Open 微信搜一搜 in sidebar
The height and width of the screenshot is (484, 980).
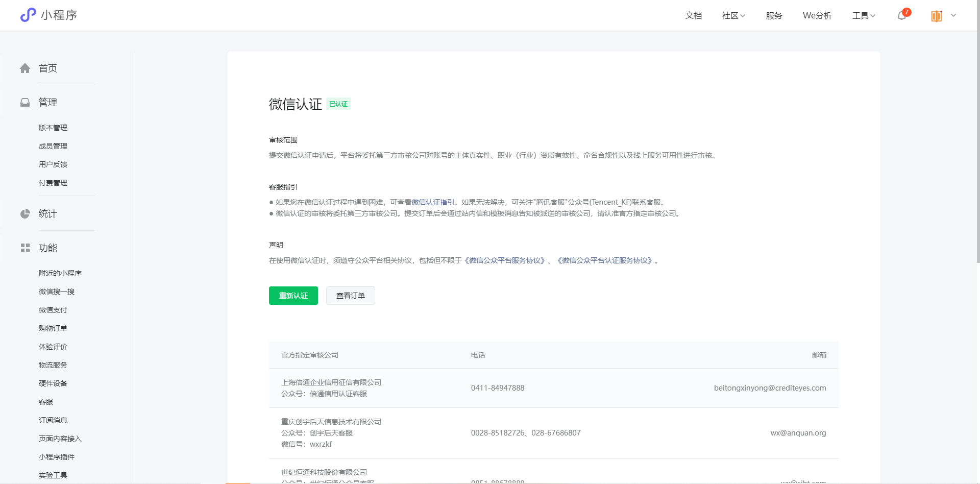click(x=57, y=292)
